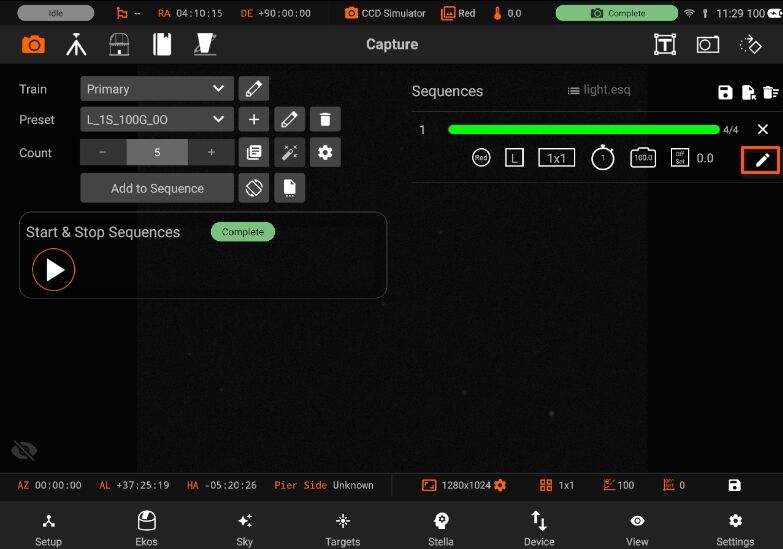
Task: Click the rotation icon next to Add to Sequence
Action: click(254, 188)
